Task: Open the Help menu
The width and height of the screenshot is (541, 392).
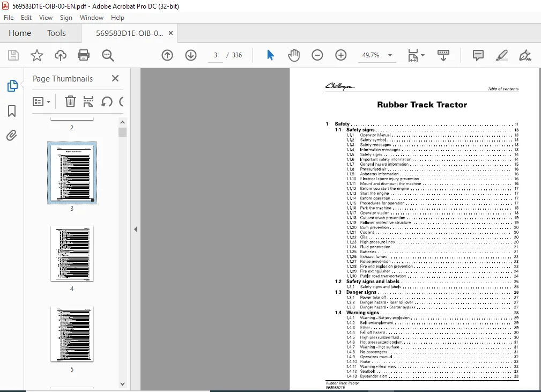Action: 117,18
